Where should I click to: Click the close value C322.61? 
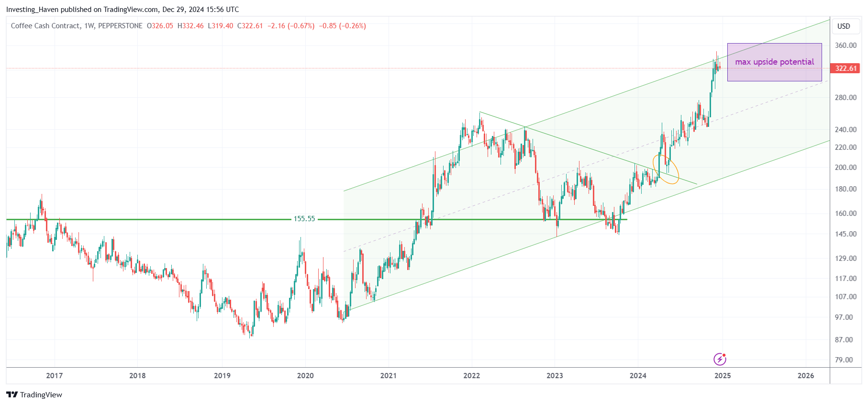point(250,26)
